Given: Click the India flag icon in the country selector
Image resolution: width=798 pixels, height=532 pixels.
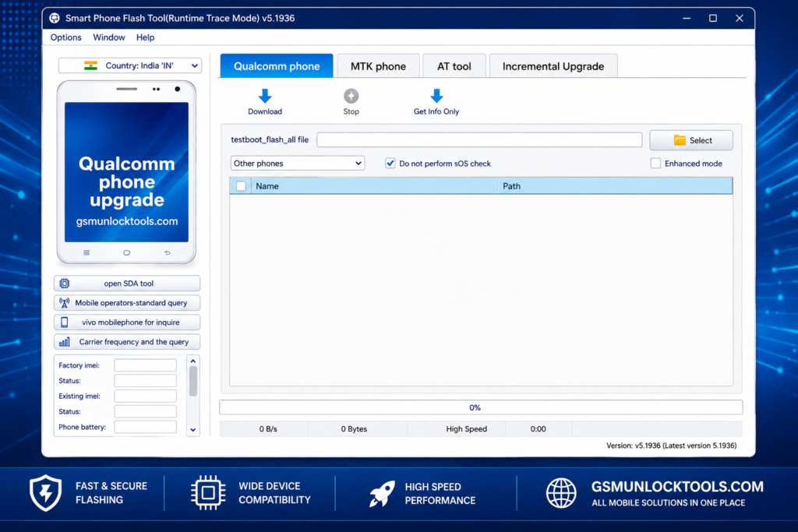Looking at the screenshot, I should point(90,65).
